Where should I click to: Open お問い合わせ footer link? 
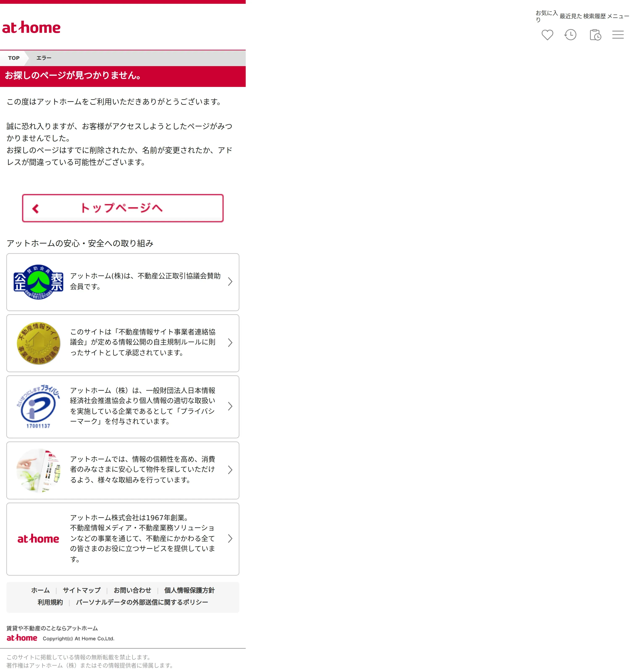click(x=132, y=590)
